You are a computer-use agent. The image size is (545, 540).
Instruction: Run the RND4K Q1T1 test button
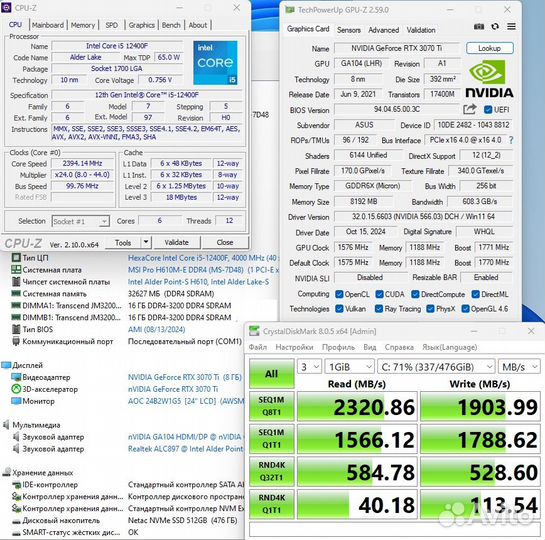point(271,504)
